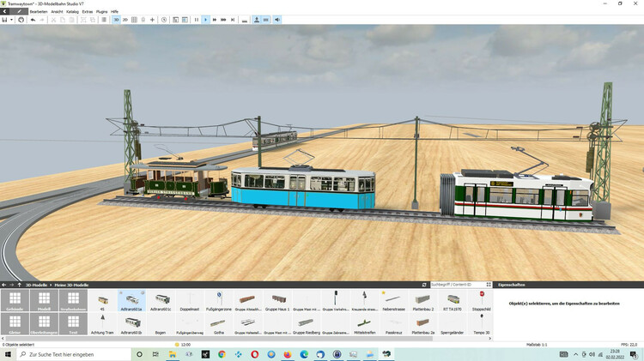644x361 pixels.
Task: Click the Suchbegriff / Content-ID search field
Action: (x=457, y=285)
